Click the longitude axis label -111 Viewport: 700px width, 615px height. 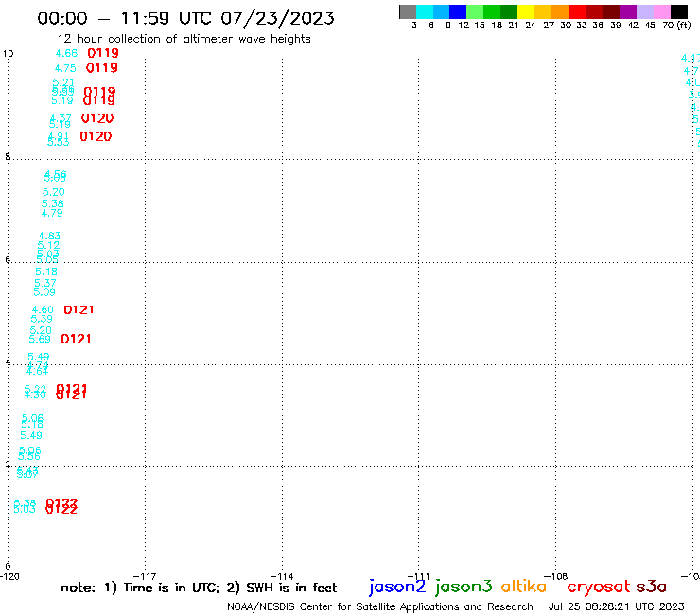(x=418, y=576)
